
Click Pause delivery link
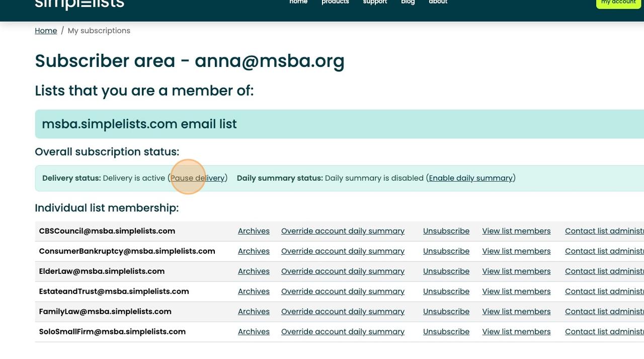click(x=198, y=178)
